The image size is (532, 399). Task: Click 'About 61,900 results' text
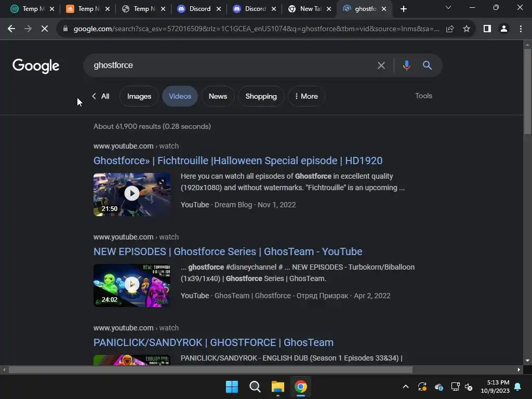(152, 127)
